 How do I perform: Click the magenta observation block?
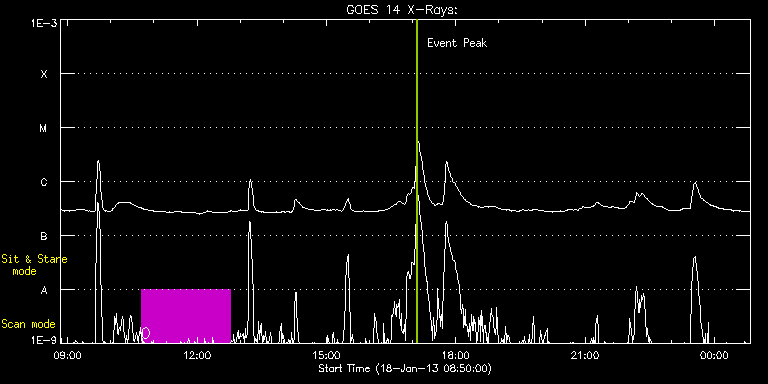pyautogui.click(x=186, y=316)
